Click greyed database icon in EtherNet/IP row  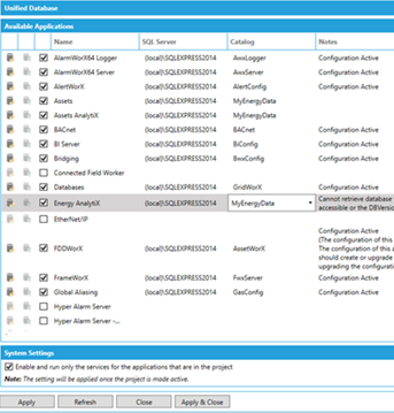10,219
